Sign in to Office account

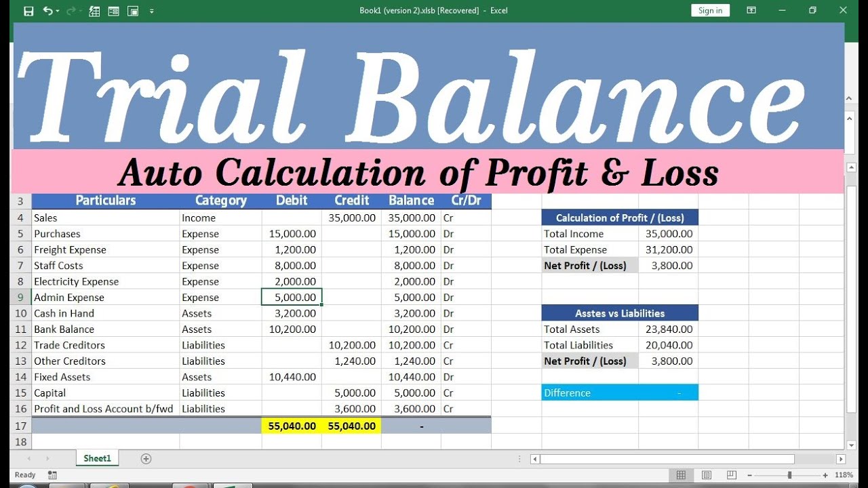point(710,10)
